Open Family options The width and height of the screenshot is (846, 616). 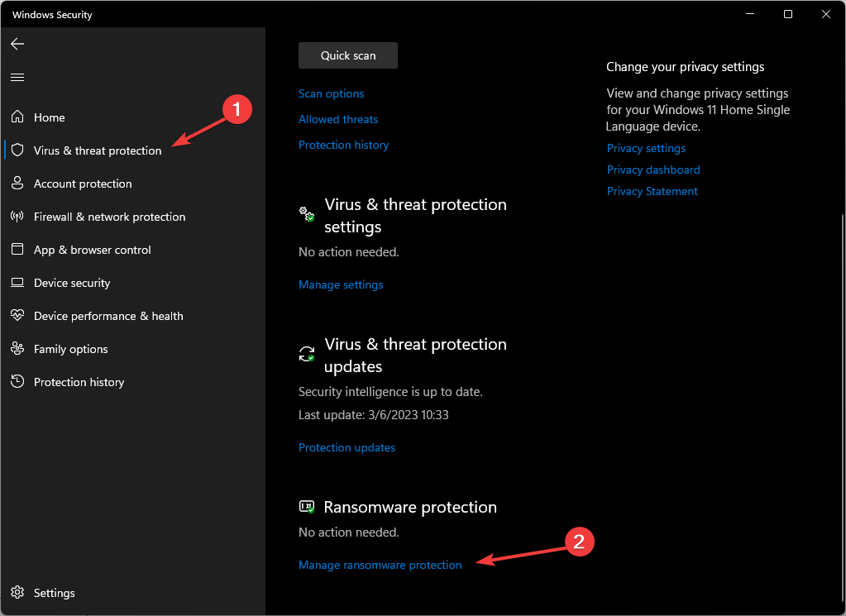pos(70,348)
